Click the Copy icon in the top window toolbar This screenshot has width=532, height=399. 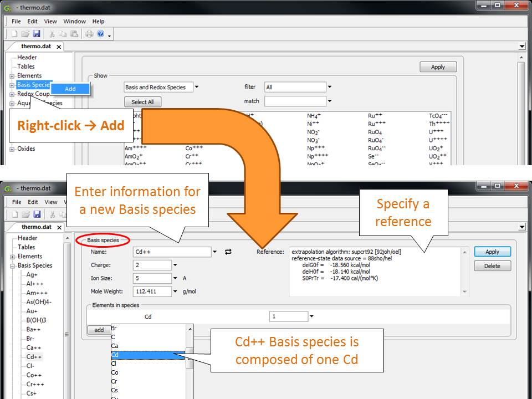(x=63, y=34)
